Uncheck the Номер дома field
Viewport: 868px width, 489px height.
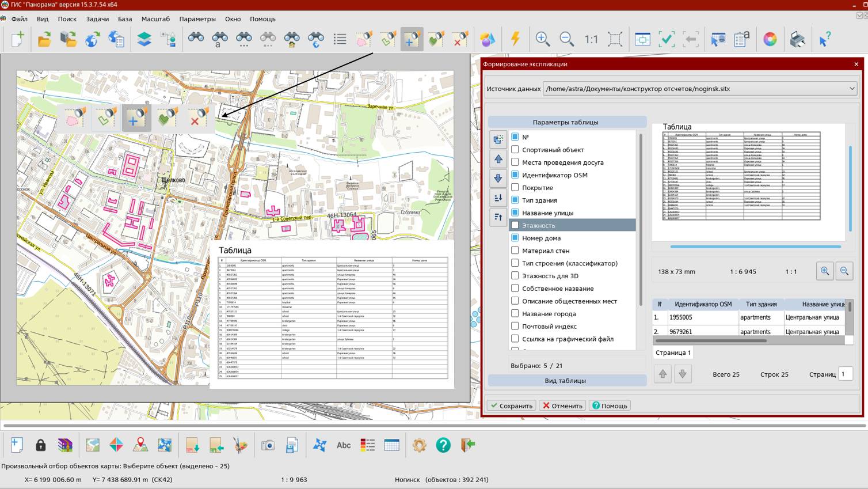(x=515, y=238)
